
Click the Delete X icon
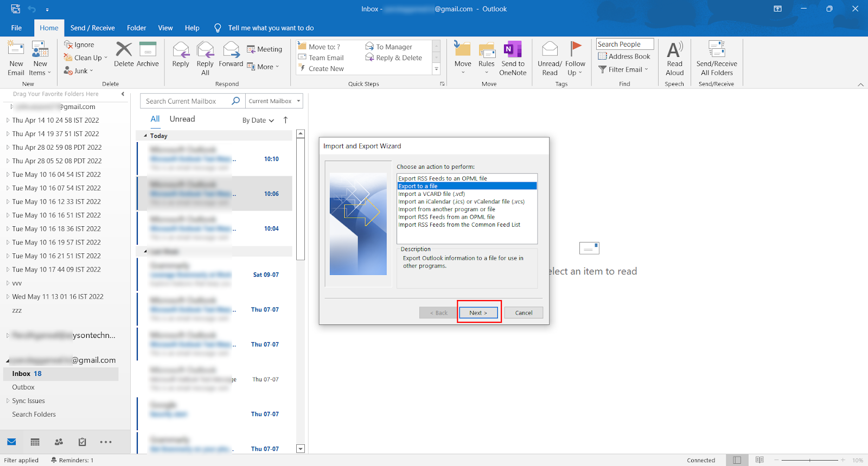click(x=124, y=49)
